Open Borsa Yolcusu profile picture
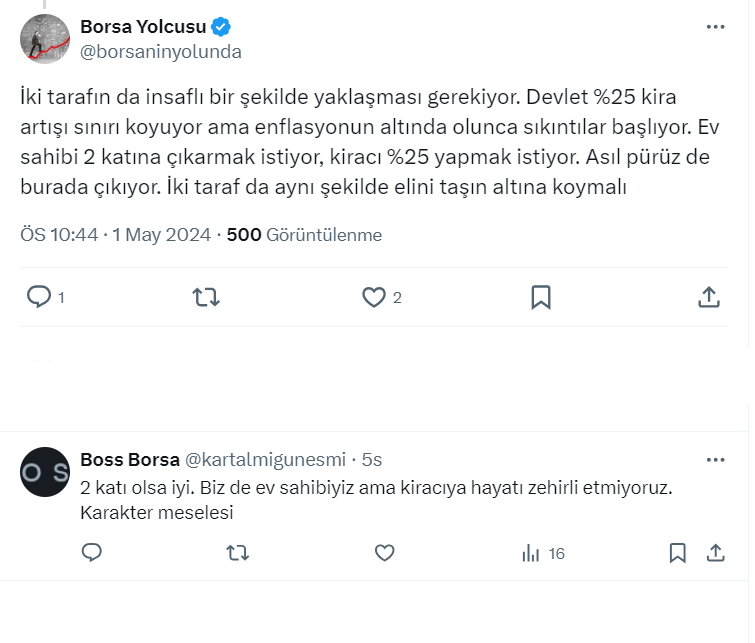 [45, 39]
